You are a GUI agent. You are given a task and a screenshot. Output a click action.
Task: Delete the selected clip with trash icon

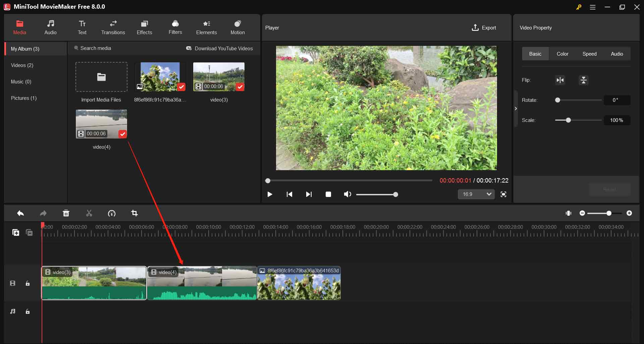pos(66,213)
